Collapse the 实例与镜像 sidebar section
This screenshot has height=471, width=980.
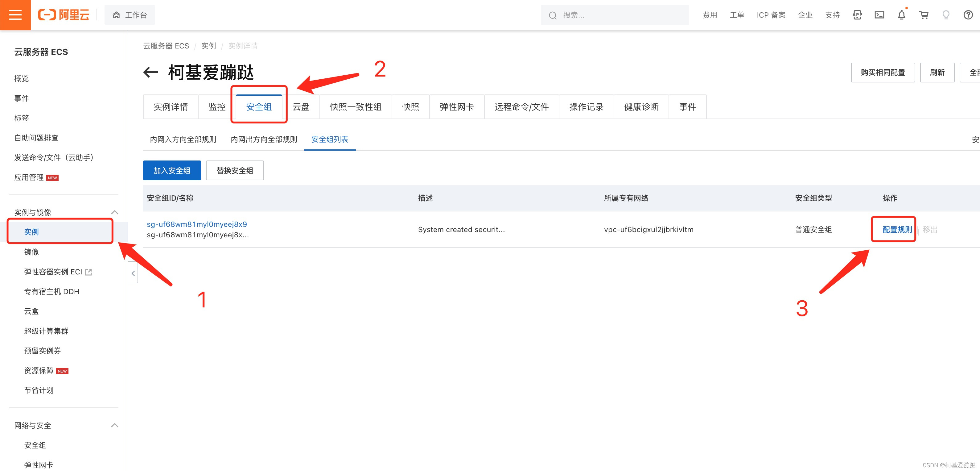pyautogui.click(x=114, y=212)
